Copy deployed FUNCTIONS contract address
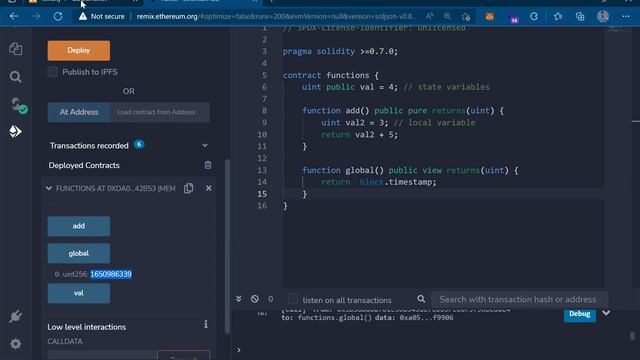This screenshot has height=360, width=640. pyautogui.click(x=188, y=188)
